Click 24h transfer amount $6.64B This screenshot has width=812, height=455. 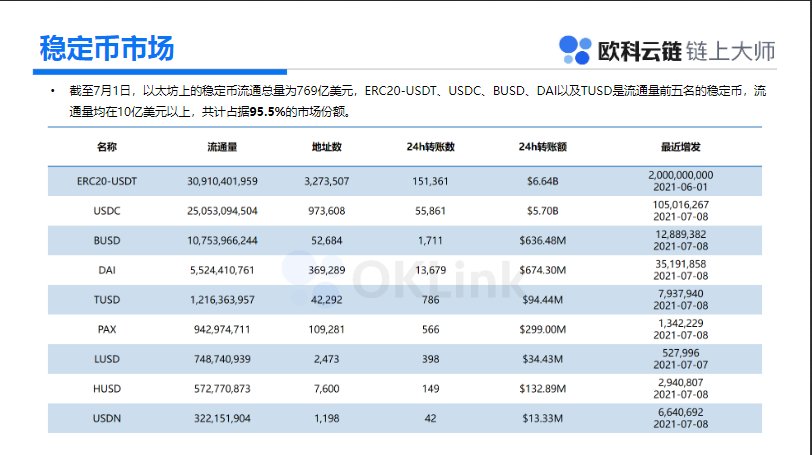point(543,181)
